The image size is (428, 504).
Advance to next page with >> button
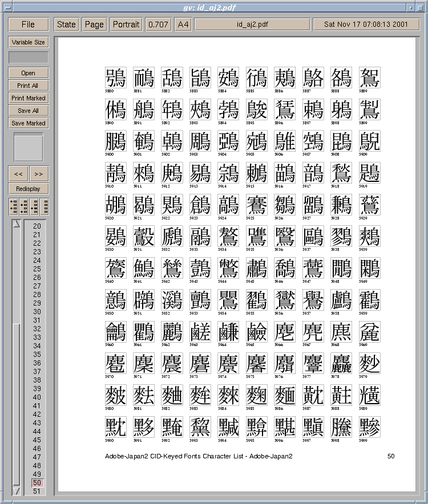[x=39, y=174]
